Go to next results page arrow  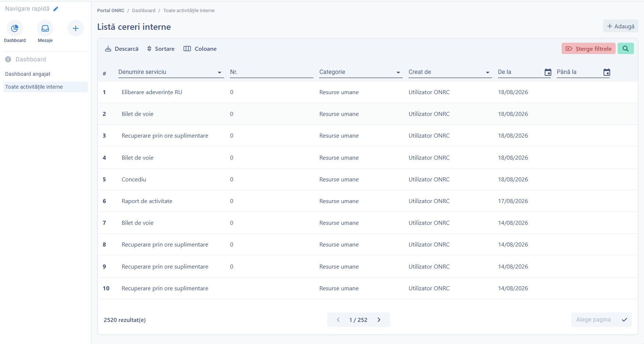(379, 320)
